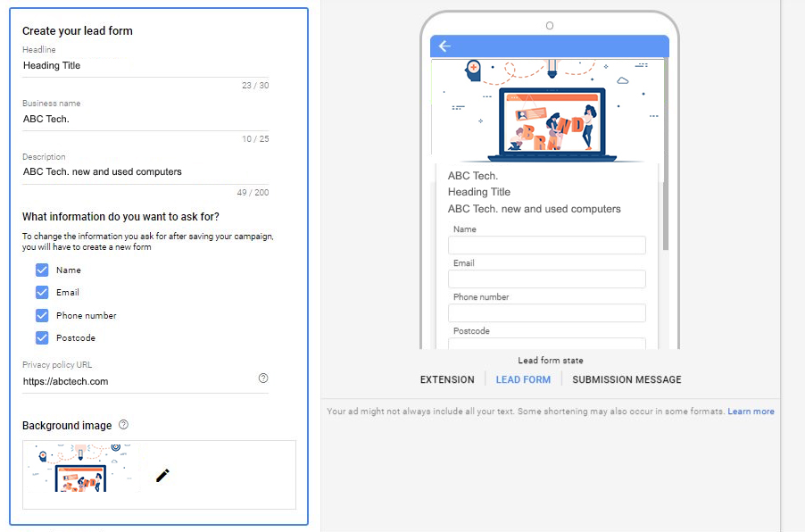Click 'What information do you want to ask for?' text
This screenshot has width=805, height=532.
[120, 217]
